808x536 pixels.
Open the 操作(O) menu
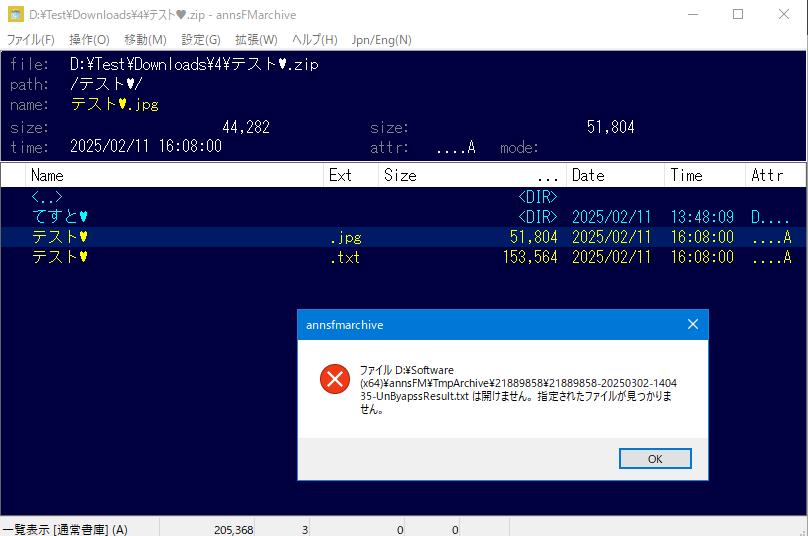(x=89, y=40)
